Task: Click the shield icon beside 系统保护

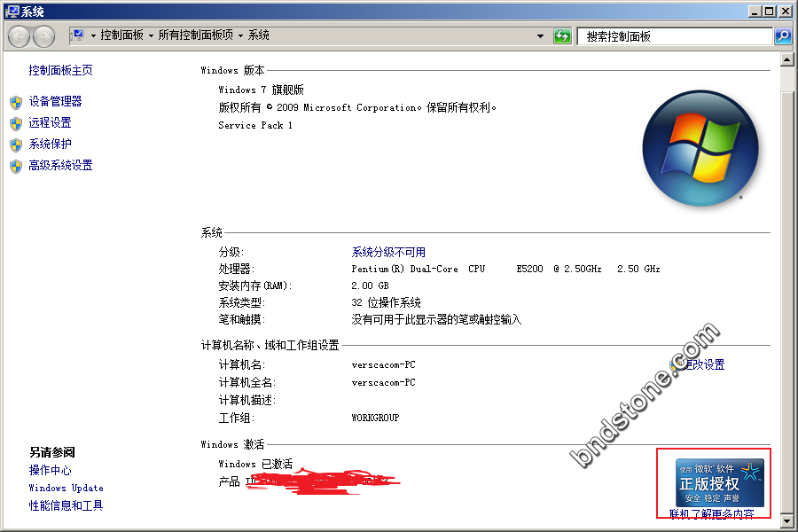Action: click(16, 145)
